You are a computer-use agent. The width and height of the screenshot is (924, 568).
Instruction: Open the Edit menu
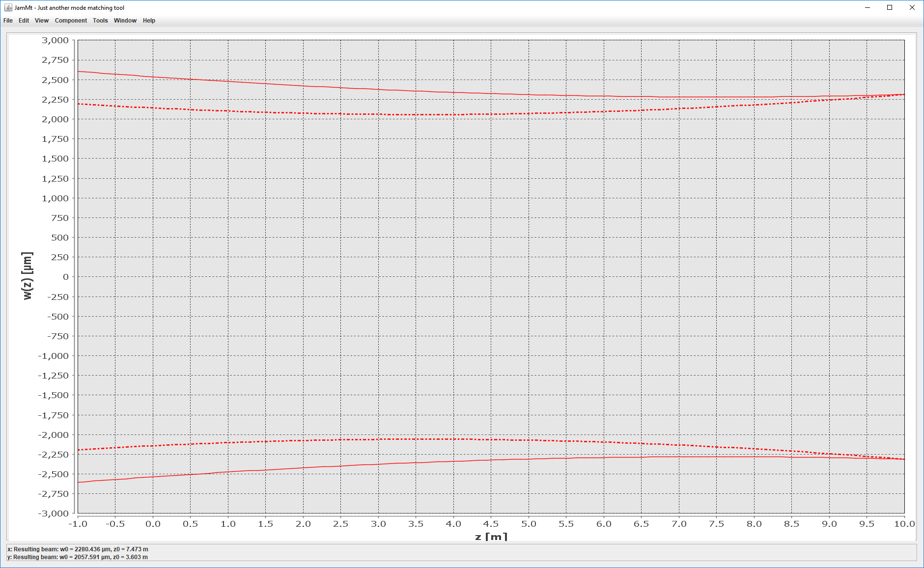(x=24, y=21)
